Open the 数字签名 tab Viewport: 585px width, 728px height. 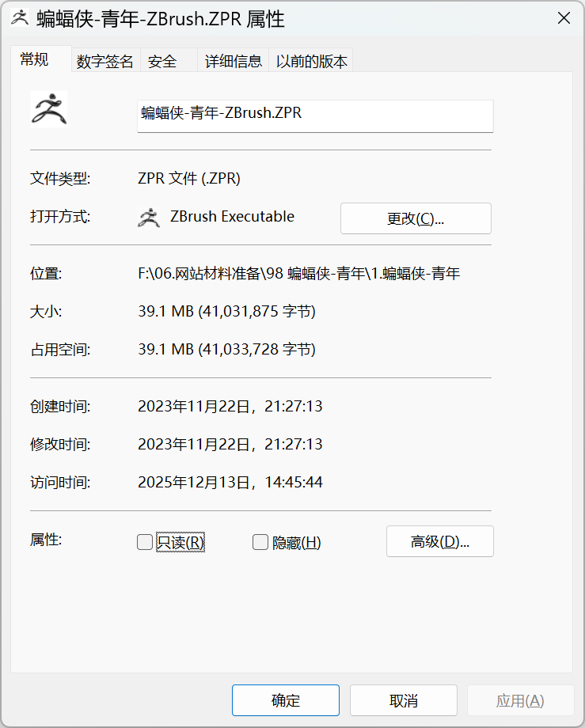pos(105,61)
